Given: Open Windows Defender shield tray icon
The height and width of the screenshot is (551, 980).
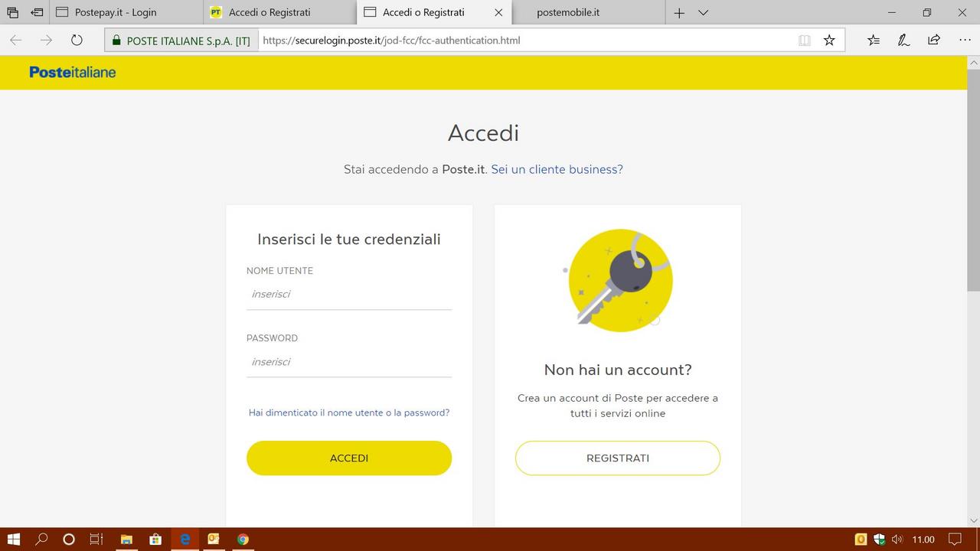Looking at the screenshot, I should 879,539.
